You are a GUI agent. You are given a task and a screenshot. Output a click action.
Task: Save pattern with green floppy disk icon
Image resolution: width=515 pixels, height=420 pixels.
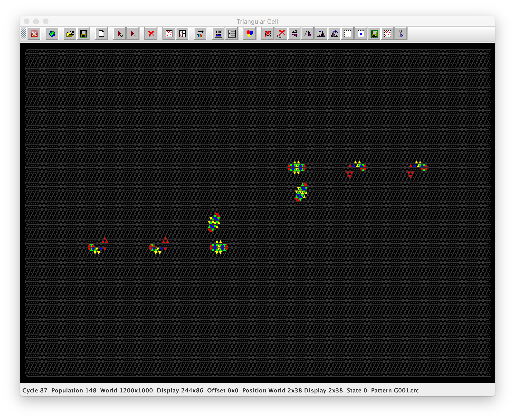pyautogui.click(x=83, y=34)
